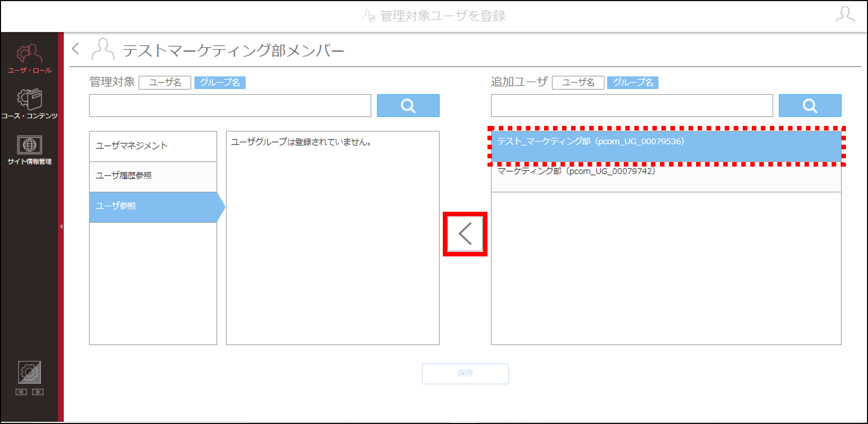Click the 管理対象ユーザを登録 header title
The image size is (868, 424).
(x=442, y=16)
